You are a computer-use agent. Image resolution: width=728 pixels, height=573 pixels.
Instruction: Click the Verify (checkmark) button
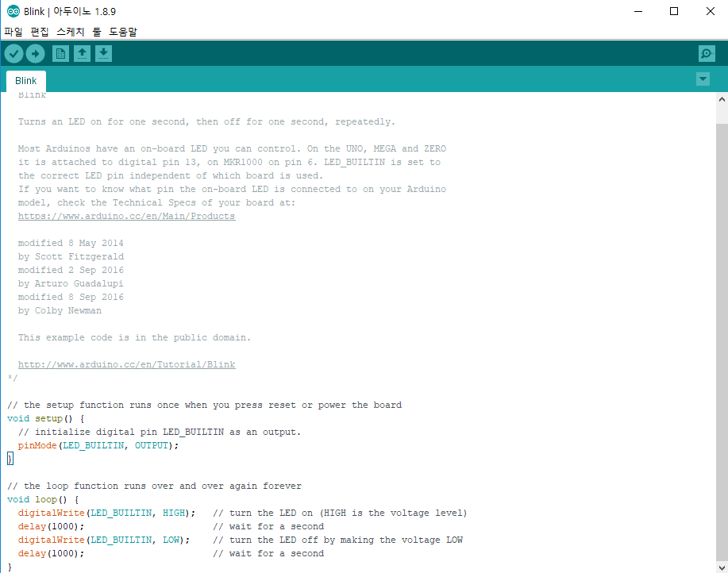tap(14, 54)
